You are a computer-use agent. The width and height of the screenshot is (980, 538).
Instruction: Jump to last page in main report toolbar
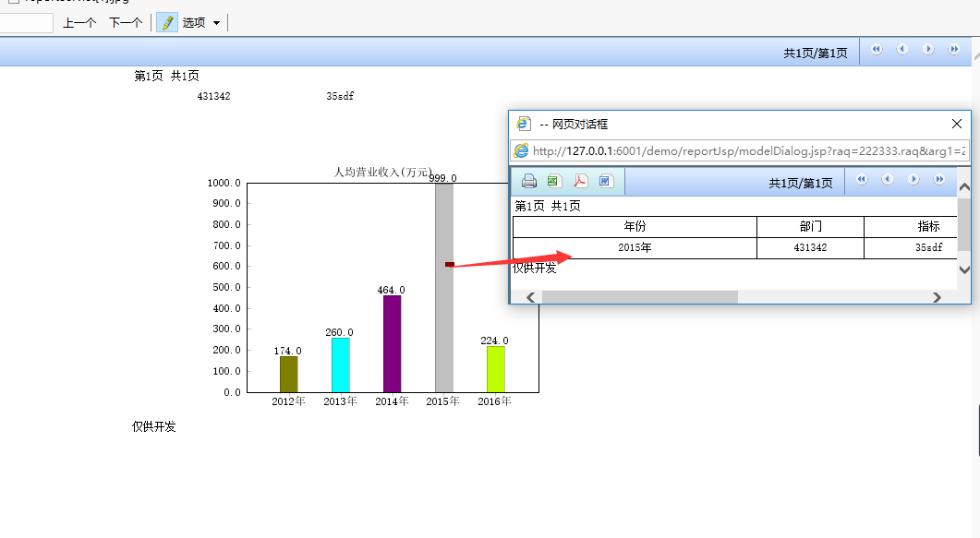pos(954,49)
